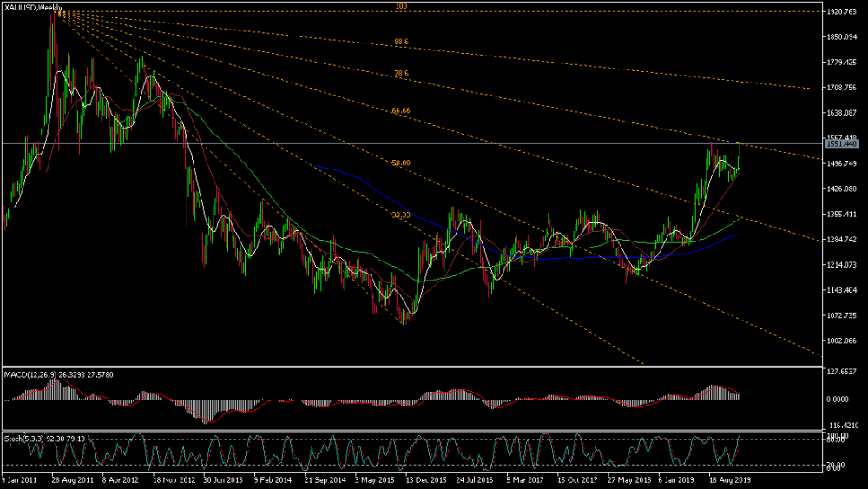The height and width of the screenshot is (489, 868).
Task: Click the XAUUSD,Weekly chart title label
Action: (x=33, y=8)
